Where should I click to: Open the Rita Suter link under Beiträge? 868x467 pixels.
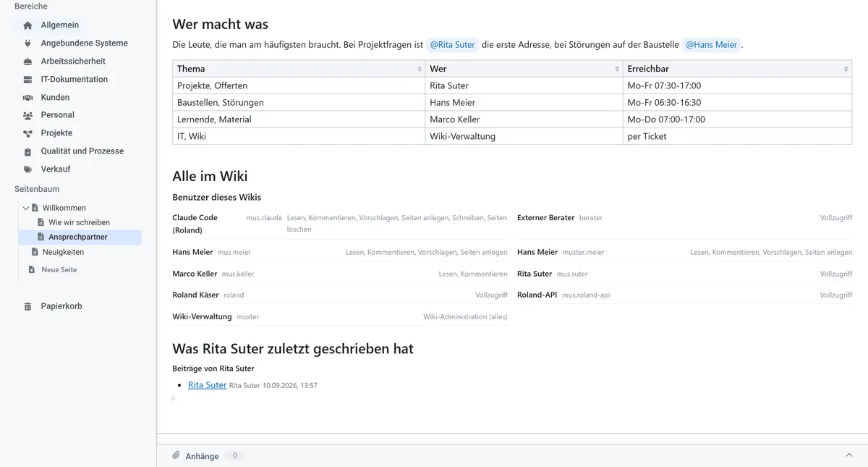[207, 385]
